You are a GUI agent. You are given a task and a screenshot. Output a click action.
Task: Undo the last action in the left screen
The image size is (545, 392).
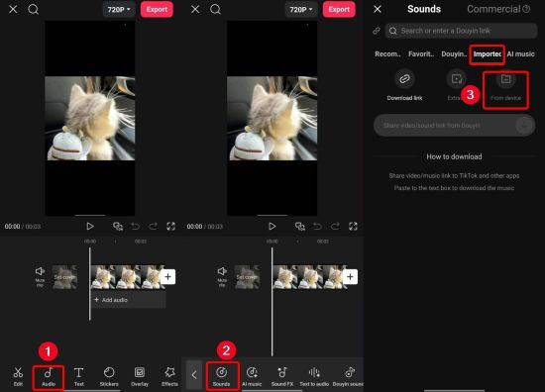pyautogui.click(x=135, y=227)
